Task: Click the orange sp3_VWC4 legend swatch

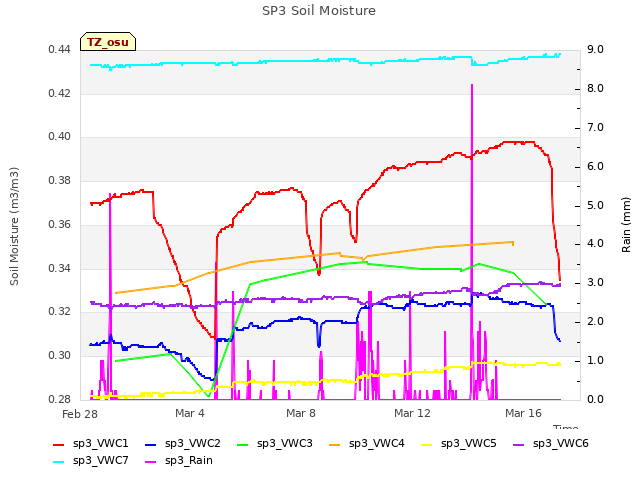Action: [335, 444]
